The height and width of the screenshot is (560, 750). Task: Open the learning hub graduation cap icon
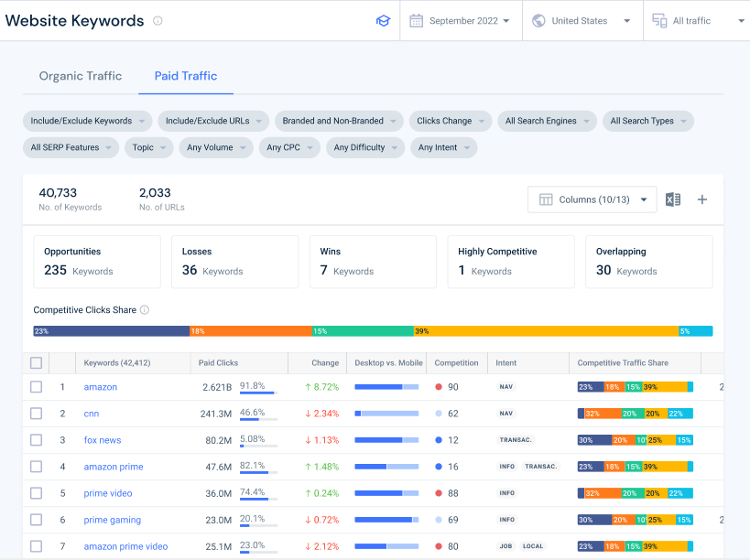click(383, 20)
